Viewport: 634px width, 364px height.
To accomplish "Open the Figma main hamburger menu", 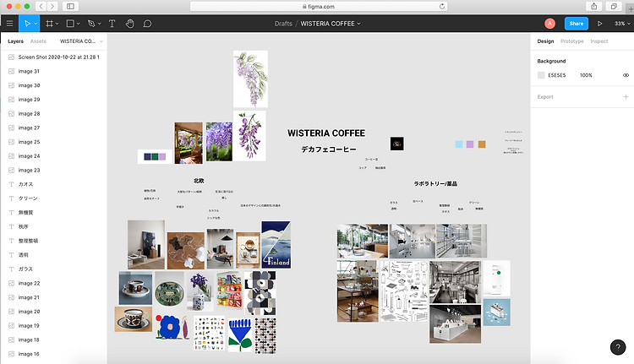I will [9, 24].
